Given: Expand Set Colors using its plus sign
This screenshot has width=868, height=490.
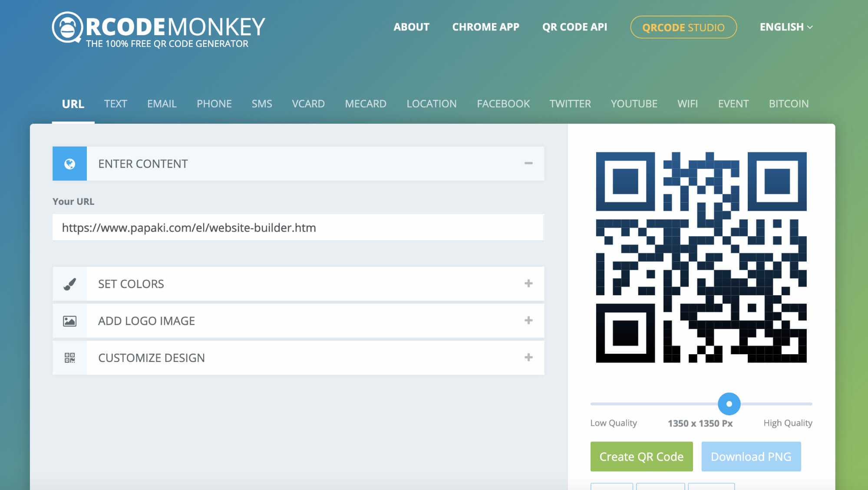Looking at the screenshot, I should [528, 283].
